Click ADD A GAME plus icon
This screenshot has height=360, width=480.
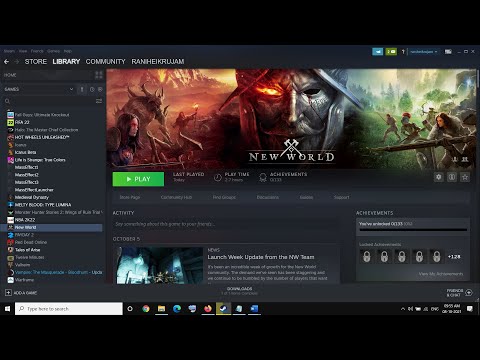point(8,293)
